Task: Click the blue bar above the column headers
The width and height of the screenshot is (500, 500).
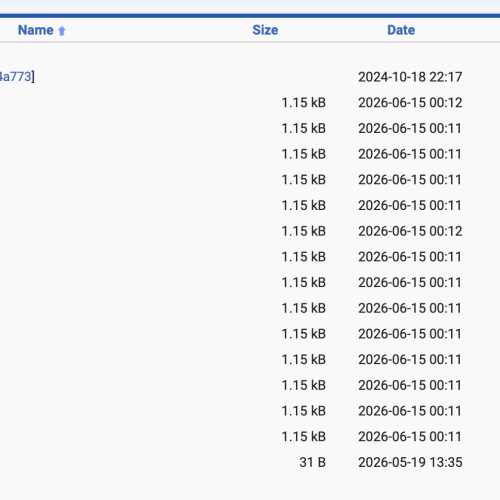Action: click(250, 16)
